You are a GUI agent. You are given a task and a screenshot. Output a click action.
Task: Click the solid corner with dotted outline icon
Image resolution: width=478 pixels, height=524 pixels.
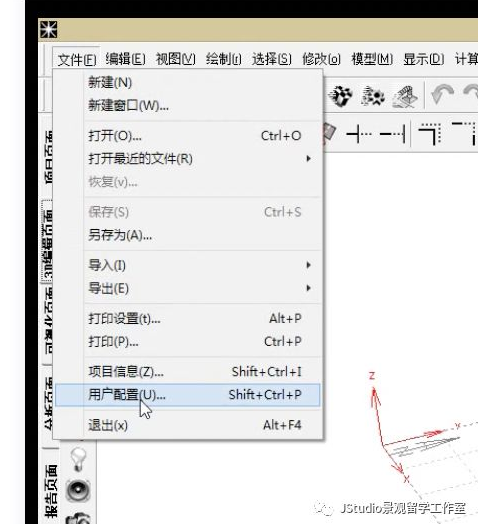point(430,134)
